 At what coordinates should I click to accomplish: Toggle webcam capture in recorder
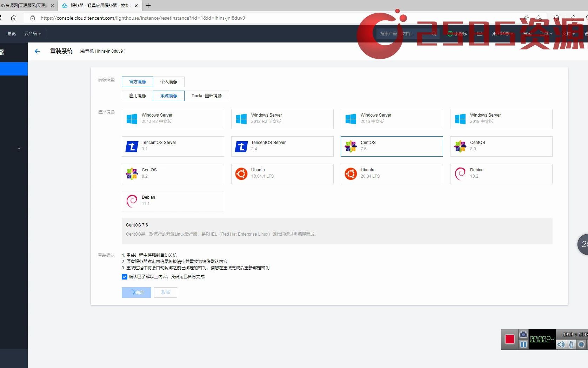(581, 344)
